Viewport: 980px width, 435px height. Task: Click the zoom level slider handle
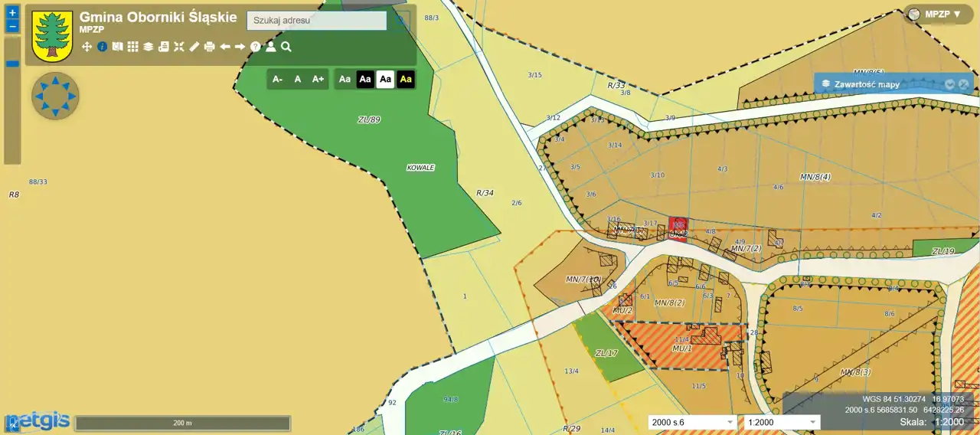pyautogui.click(x=12, y=64)
